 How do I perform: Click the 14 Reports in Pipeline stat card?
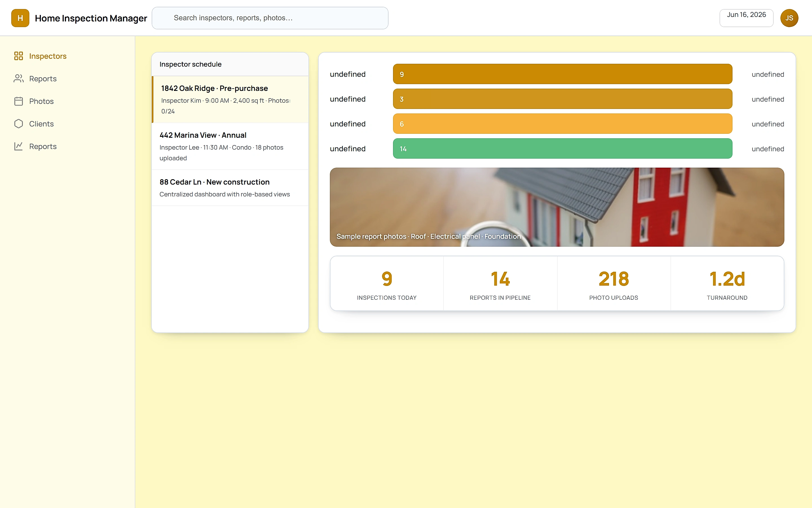500,284
